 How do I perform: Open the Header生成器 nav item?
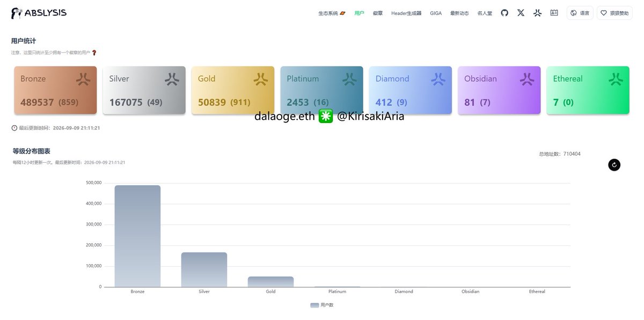point(406,13)
